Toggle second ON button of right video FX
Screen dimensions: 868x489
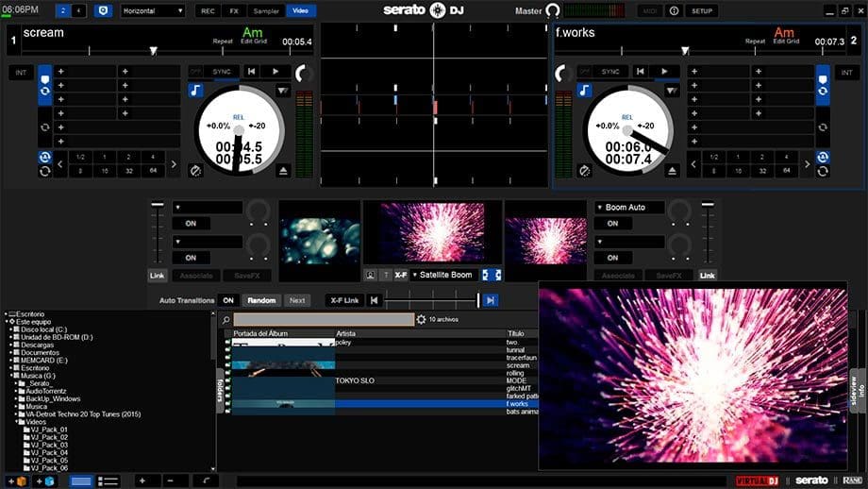[612, 258]
